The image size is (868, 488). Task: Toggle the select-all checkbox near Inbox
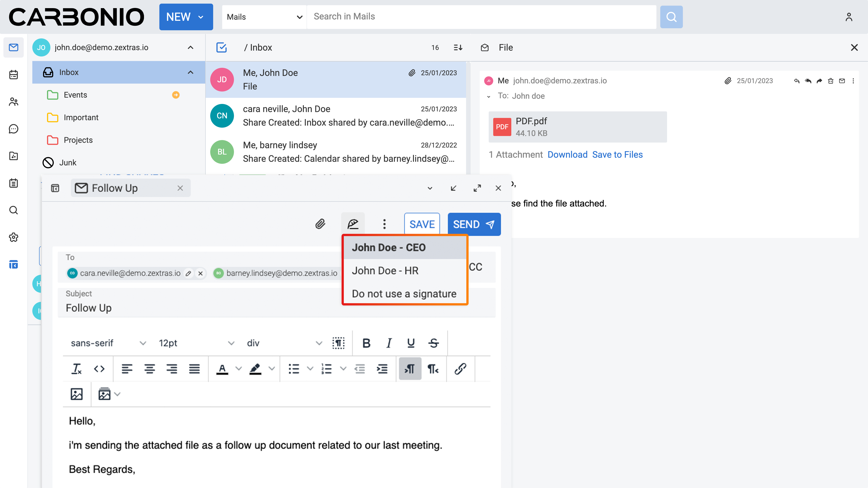coord(221,47)
